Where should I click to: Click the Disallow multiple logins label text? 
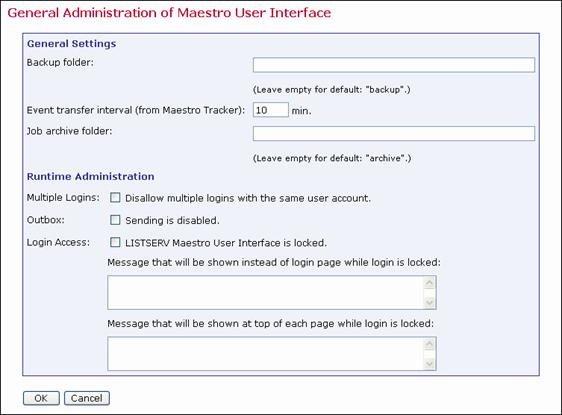tap(248, 198)
